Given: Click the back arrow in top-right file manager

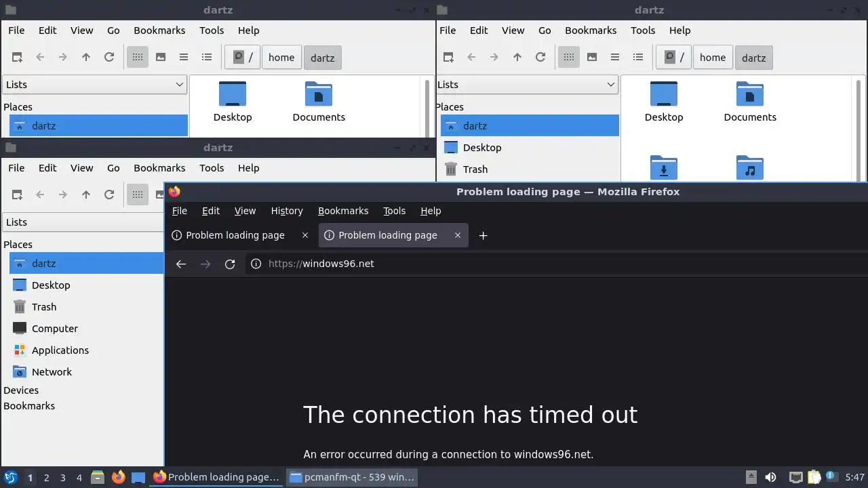Looking at the screenshot, I should click(x=471, y=58).
